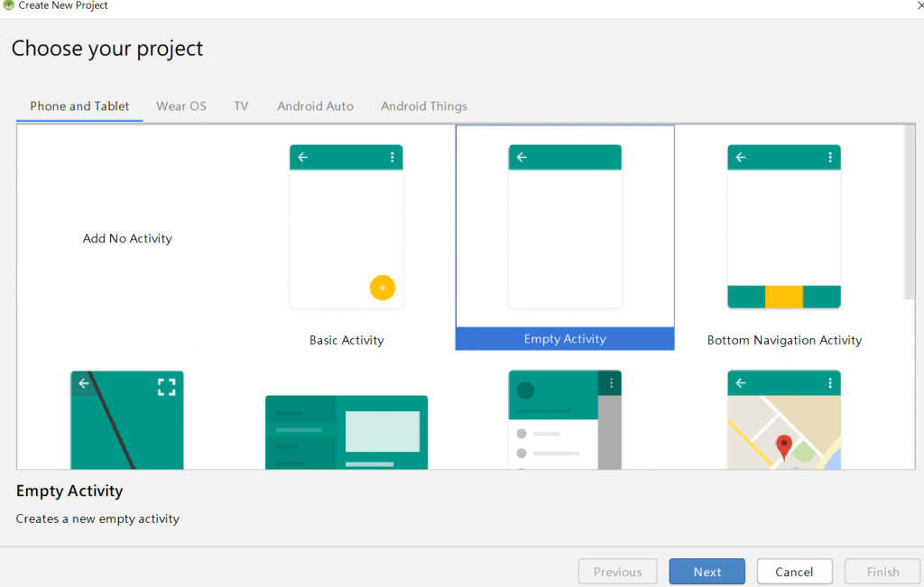Click the Android Studio icon in title bar
Viewport: 924px width, 587px height.
[x=8, y=5]
